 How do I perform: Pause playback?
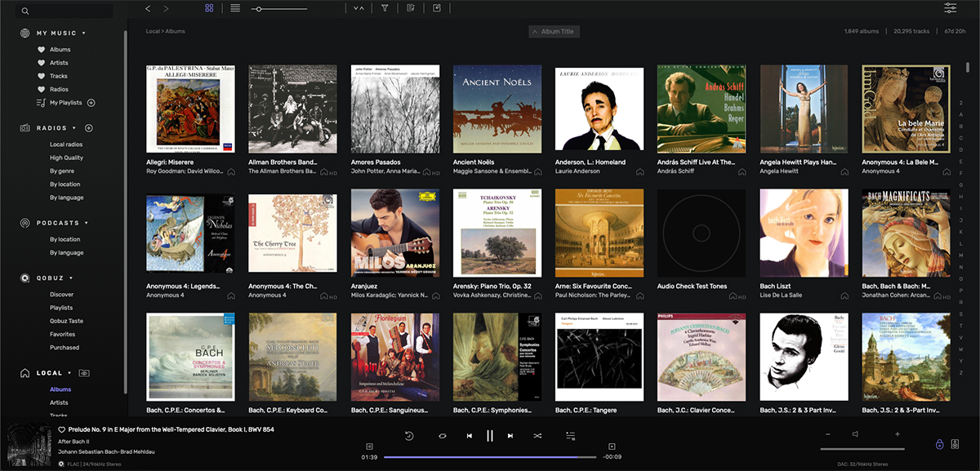coord(490,436)
